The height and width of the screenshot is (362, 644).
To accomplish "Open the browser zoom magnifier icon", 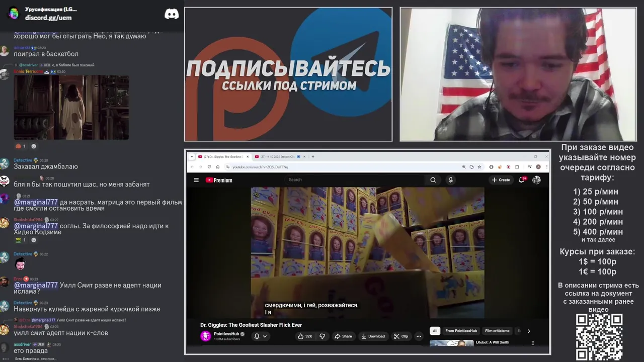I will [464, 167].
